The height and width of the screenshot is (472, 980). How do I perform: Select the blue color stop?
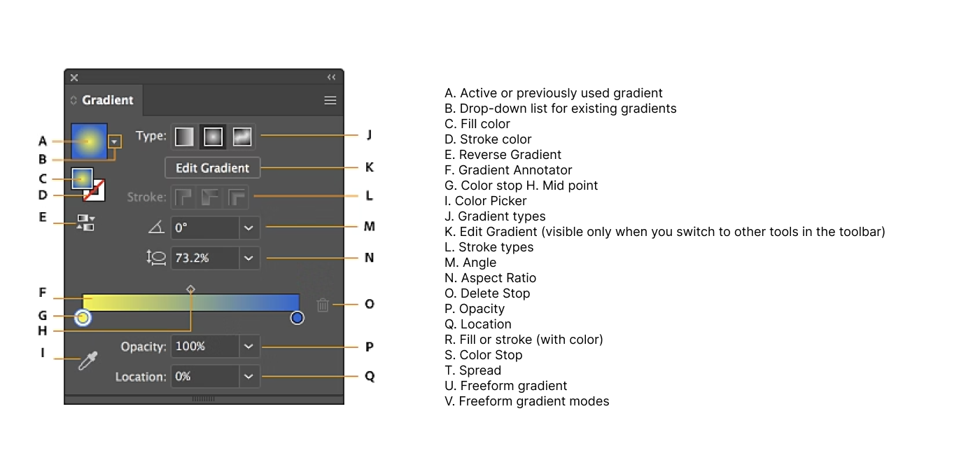tap(297, 318)
